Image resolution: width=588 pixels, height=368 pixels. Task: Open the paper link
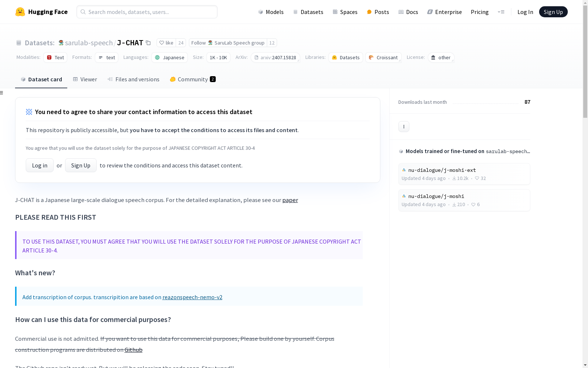(x=290, y=200)
